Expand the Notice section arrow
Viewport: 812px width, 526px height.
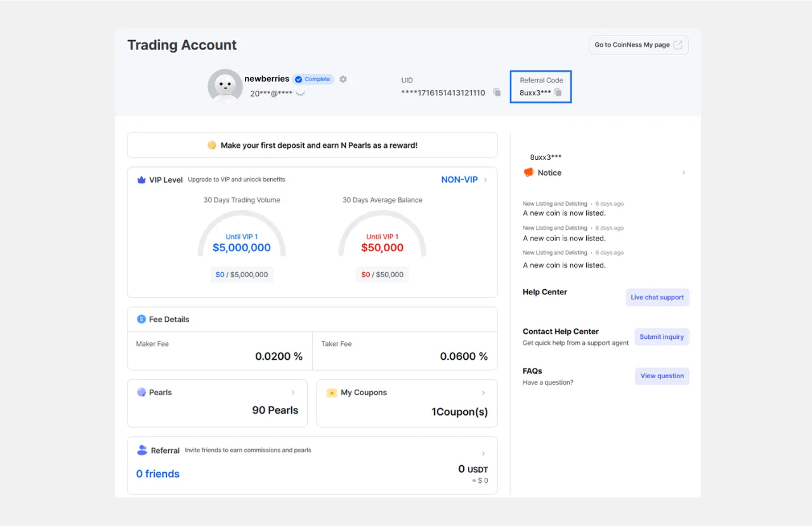[683, 173]
